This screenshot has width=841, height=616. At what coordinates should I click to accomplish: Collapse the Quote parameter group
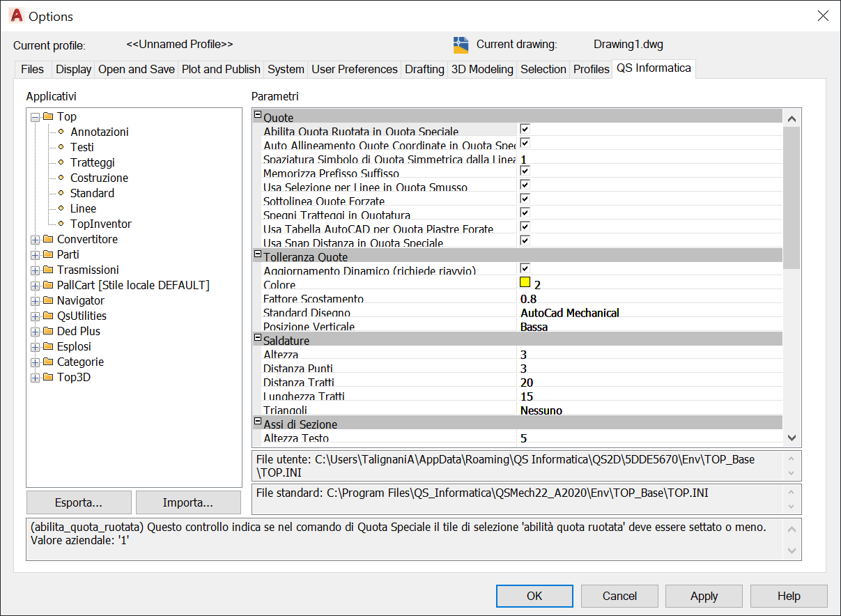pyautogui.click(x=257, y=115)
